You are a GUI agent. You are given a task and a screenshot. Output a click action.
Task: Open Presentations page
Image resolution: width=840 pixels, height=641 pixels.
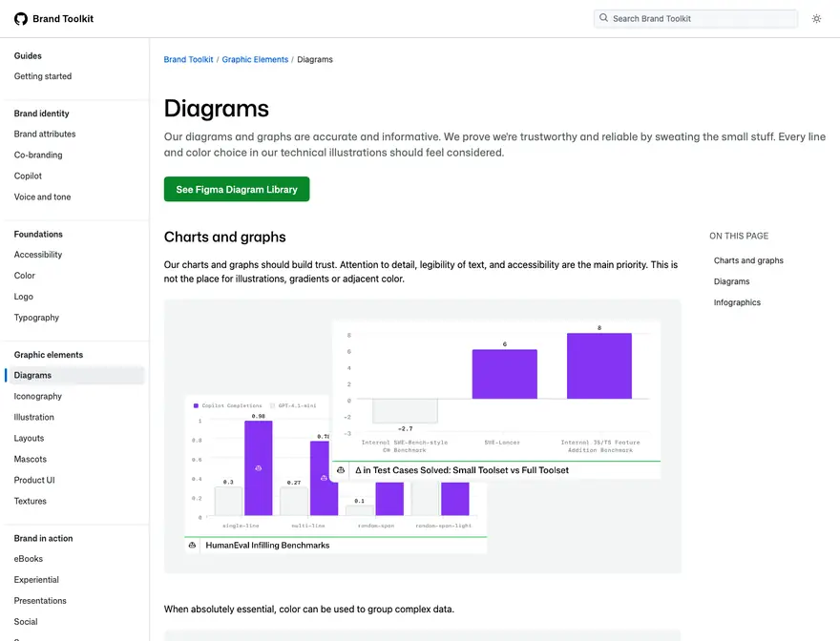40,600
